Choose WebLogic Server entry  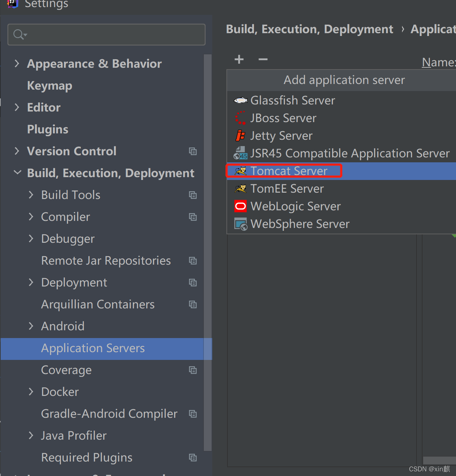341,206
